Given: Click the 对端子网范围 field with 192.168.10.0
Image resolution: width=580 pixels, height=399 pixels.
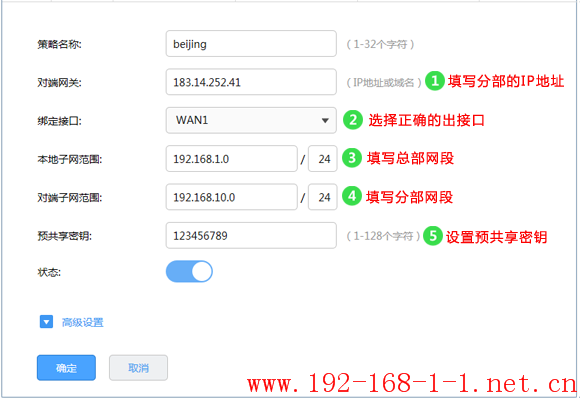Looking at the screenshot, I should click(x=232, y=197).
